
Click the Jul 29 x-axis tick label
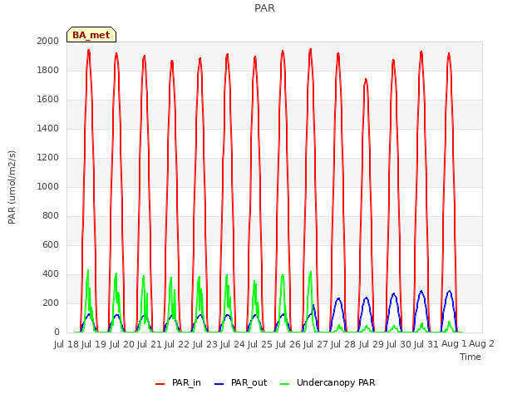372,344
